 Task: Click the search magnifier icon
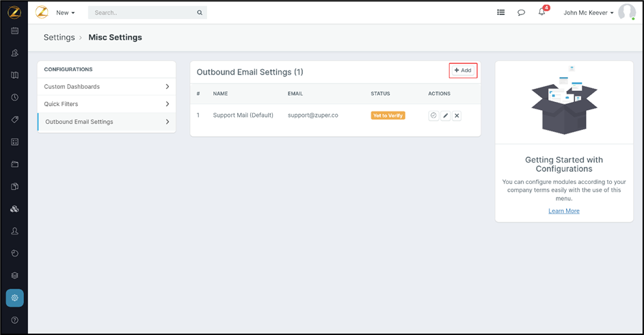pyautogui.click(x=200, y=13)
